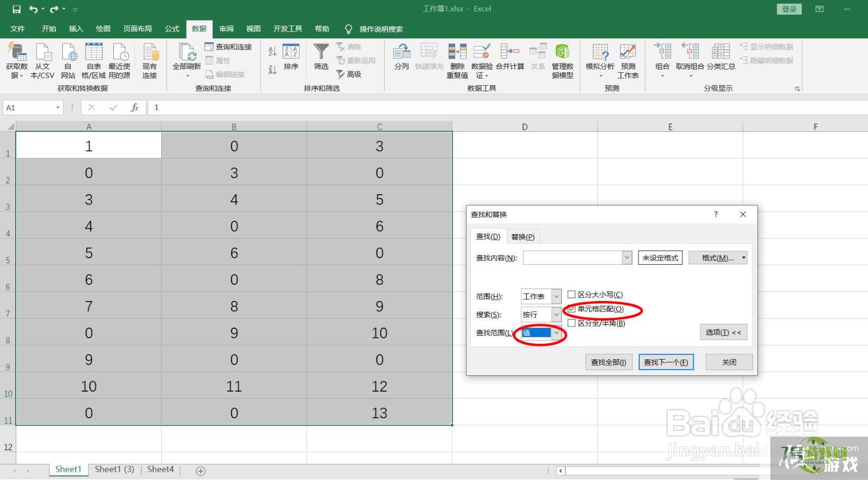Click the Redo arrow icon
Screen dimensions: 868x480
(x=54, y=9)
